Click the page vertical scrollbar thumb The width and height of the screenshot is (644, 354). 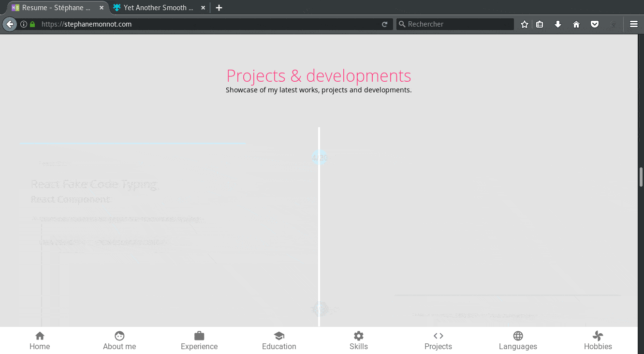point(641,177)
